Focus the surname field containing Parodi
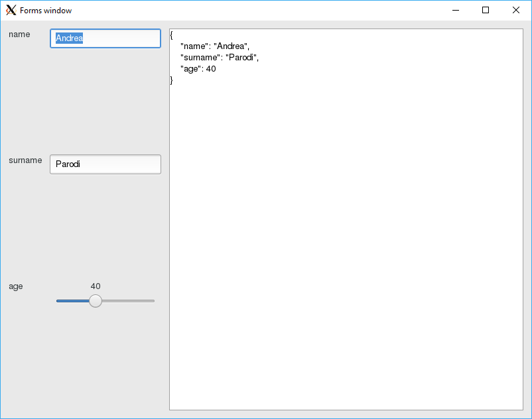 pyautogui.click(x=105, y=164)
